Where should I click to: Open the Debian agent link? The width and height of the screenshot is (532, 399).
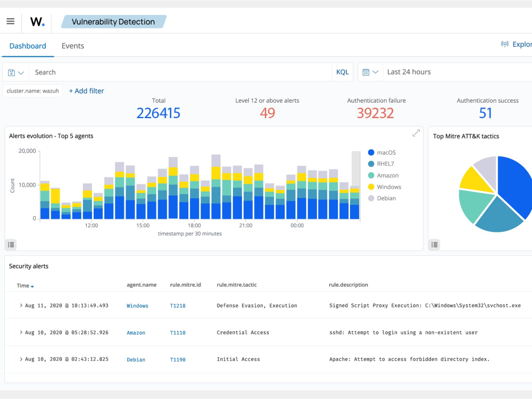136,360
